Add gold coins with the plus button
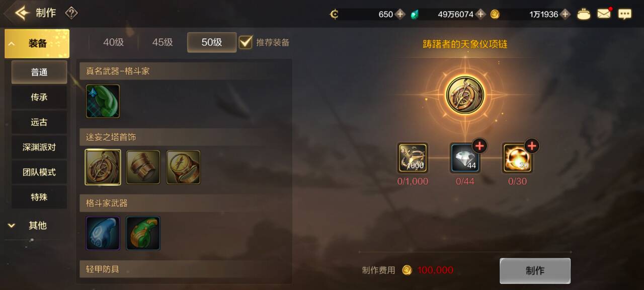Image resolution: width=644 pixels, height=290 pixels. [x=566, y=14]
